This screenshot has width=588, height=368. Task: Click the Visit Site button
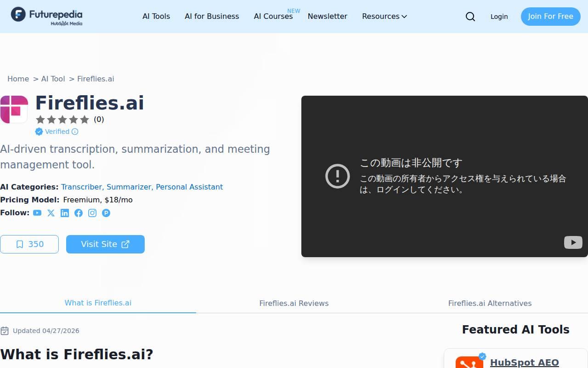[105, 244]
